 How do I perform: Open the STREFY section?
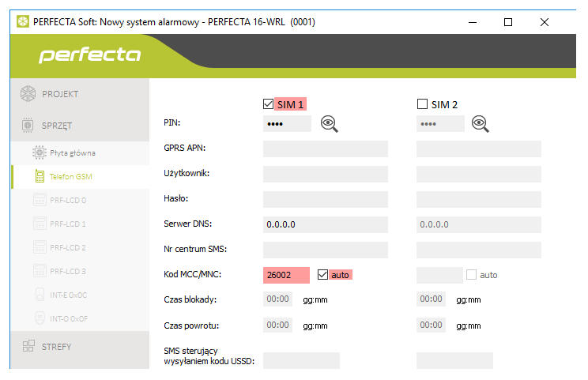click(80, 347)
